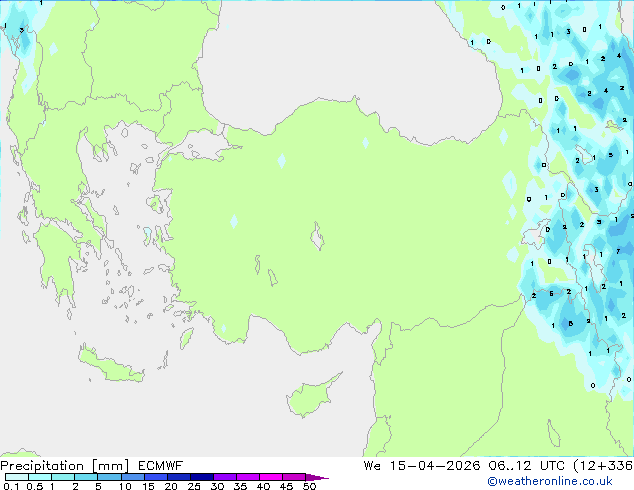Click the legend swatch between 2 and 5

(x=86, y=477)
